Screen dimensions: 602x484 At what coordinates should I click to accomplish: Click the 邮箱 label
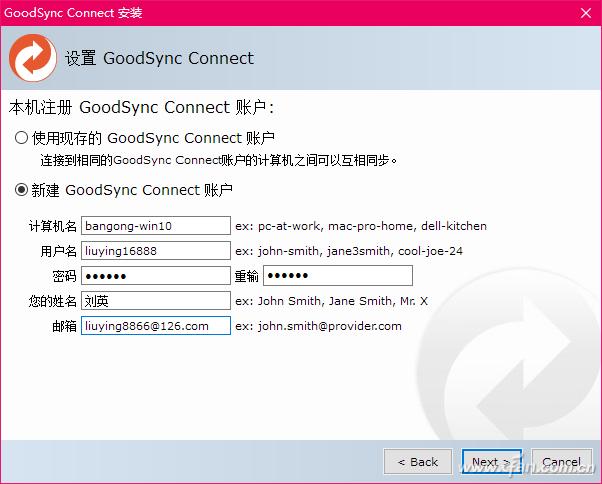(x=64, y=326)
